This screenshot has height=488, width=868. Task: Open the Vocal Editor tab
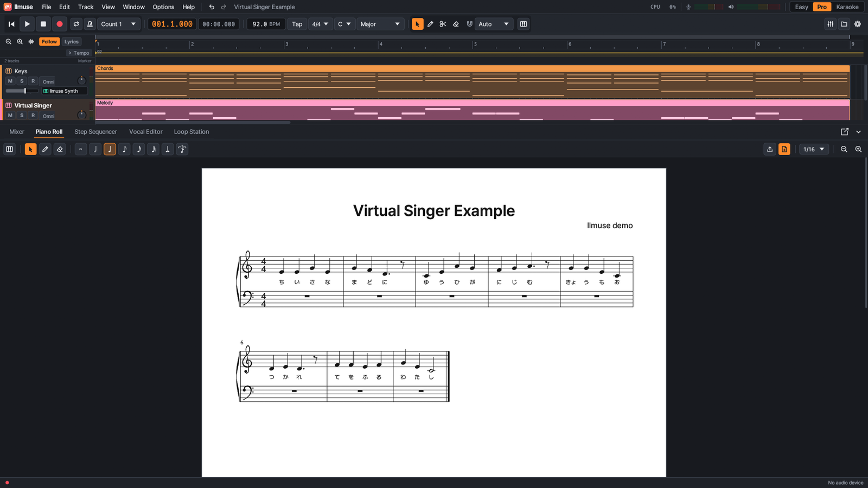146,132
